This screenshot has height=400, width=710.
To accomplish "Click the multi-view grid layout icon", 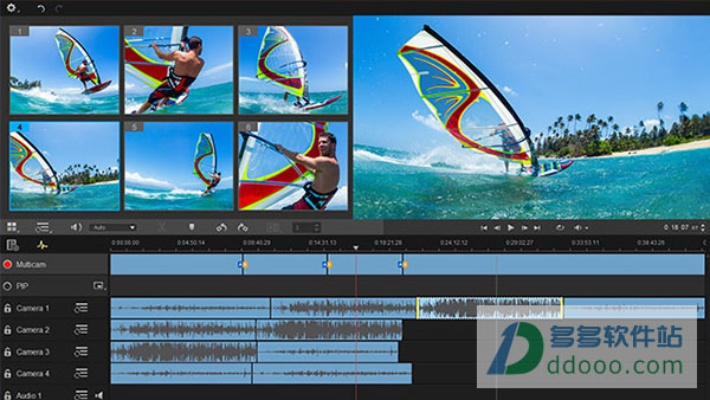I will click(x=12, y=228).
